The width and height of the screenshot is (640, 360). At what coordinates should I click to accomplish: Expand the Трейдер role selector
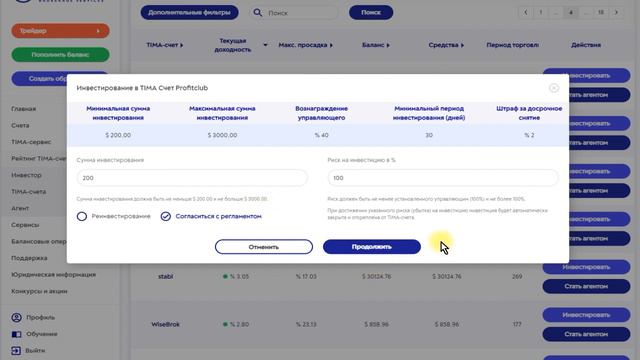tap(60, 31)
